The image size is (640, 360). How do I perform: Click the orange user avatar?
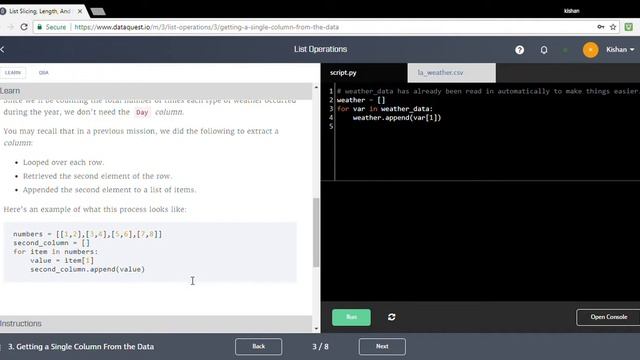pos(590,50)
